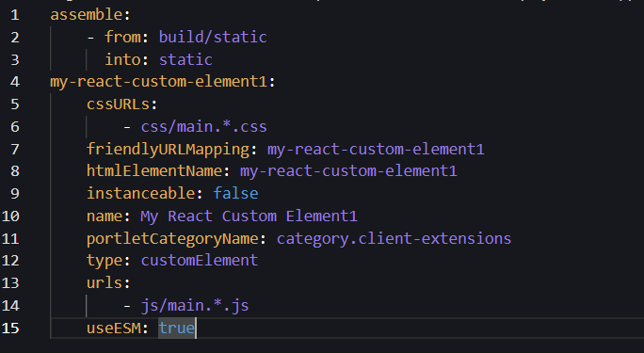644x353 pixels.
Task: Click highlighted 'true' on useESM line
Action: click(x=177, y=328)
